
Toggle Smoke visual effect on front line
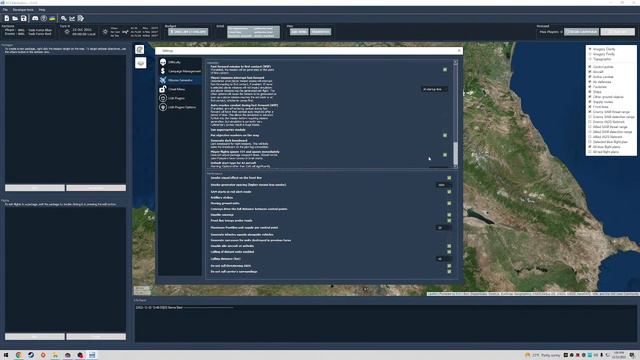(449, 178)
